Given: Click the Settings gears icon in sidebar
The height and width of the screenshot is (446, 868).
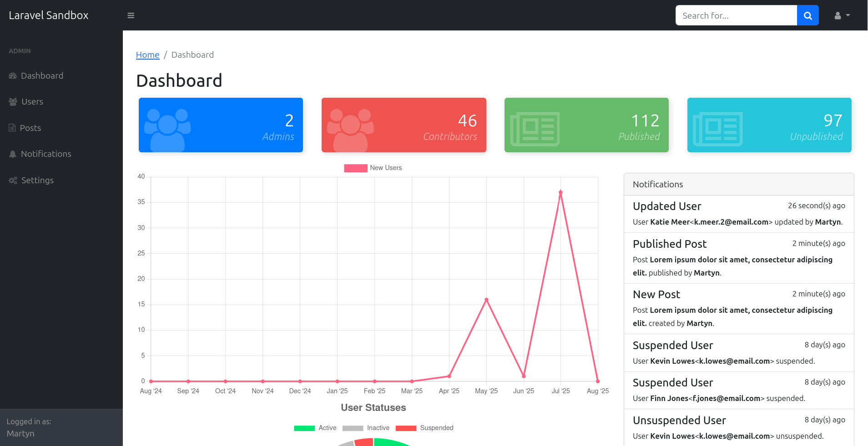Looking at the screenshot, I should tap(13, 180).
